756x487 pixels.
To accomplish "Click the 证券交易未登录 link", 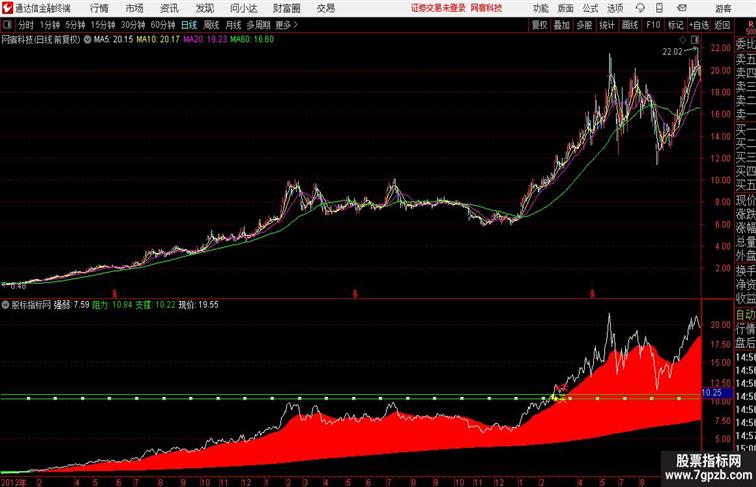I will coord(438,8).
